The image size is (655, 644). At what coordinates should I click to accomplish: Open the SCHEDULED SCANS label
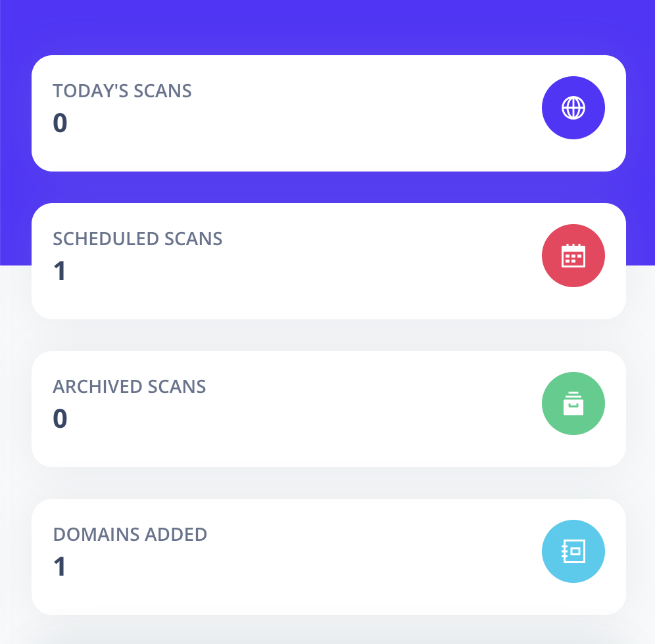137,239
